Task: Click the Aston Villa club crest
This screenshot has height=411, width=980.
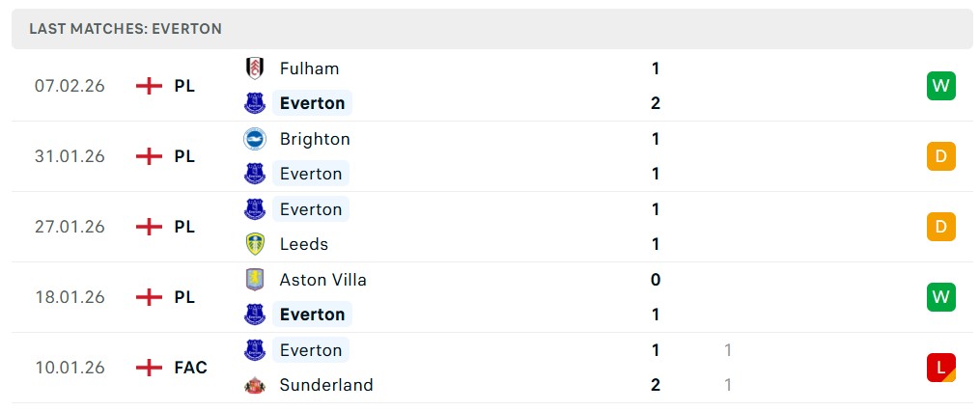Action: pyautogui.click(x=255, y=280)
